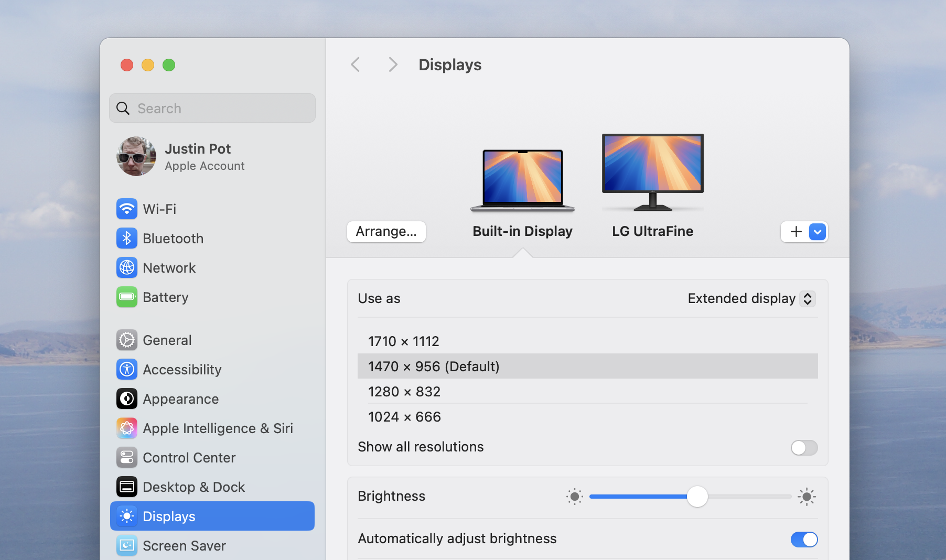Image resolution: width=946 pixels, height=560 pixels.
Task: Click in the Search field
Action: pos(212,108)
